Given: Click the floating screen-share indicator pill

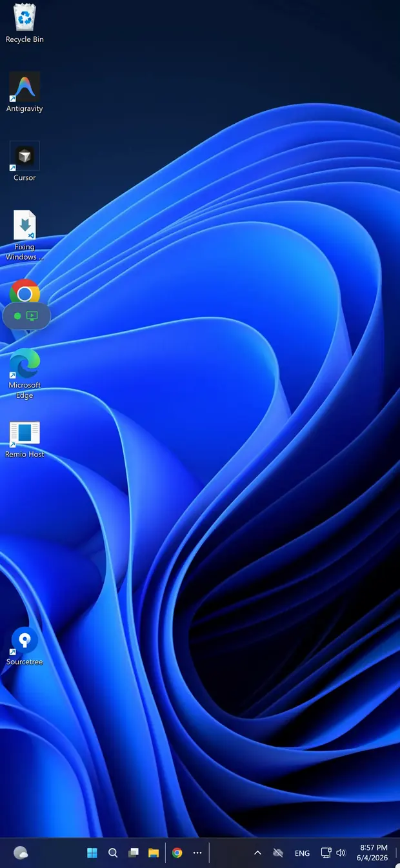Looking at the screenshot, I should [x=26, y=316].
